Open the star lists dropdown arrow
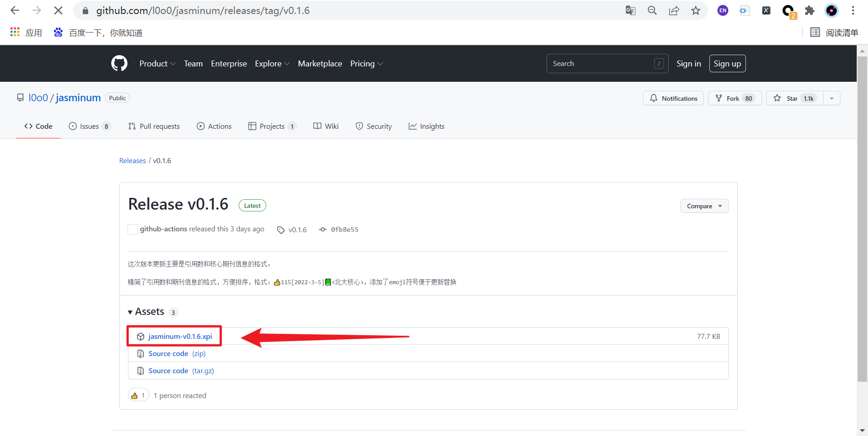 coord(832,98)
